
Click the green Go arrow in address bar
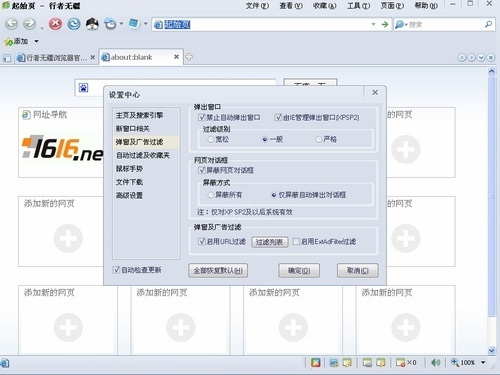tap(385, 24)
